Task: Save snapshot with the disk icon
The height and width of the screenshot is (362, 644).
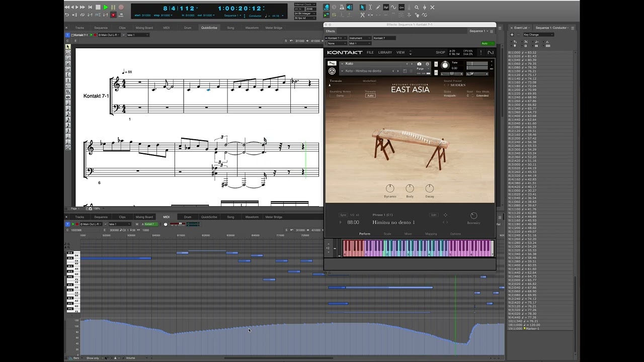Action: pos(405,71)
